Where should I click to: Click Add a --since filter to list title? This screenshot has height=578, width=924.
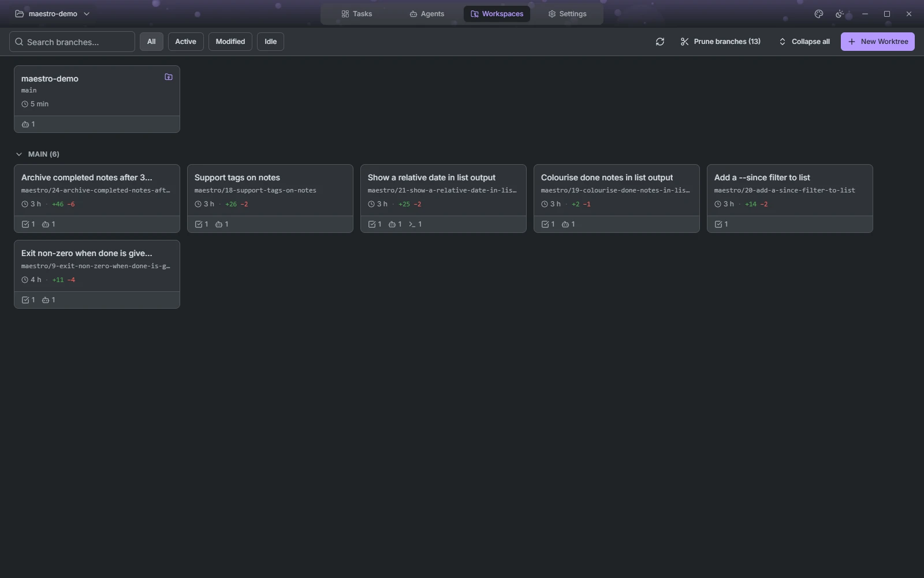point(762,177)
